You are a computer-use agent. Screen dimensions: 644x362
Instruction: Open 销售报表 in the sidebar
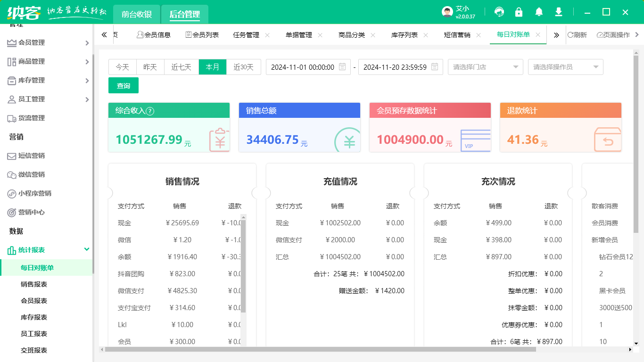(x=34, y=284)
